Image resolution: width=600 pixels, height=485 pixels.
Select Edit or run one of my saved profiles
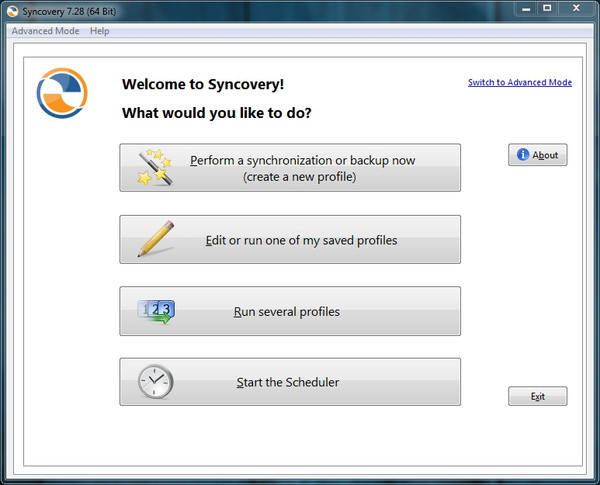(x=290, y=239)
